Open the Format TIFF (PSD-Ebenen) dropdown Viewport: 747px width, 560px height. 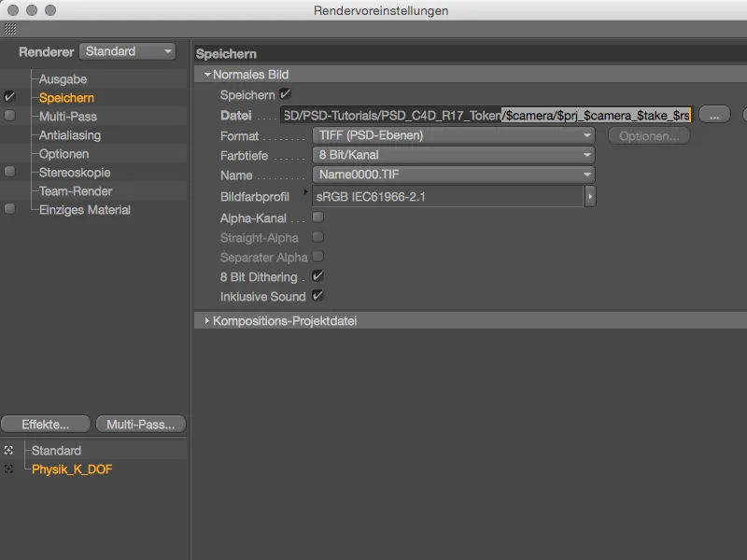(x=454, y=135)
